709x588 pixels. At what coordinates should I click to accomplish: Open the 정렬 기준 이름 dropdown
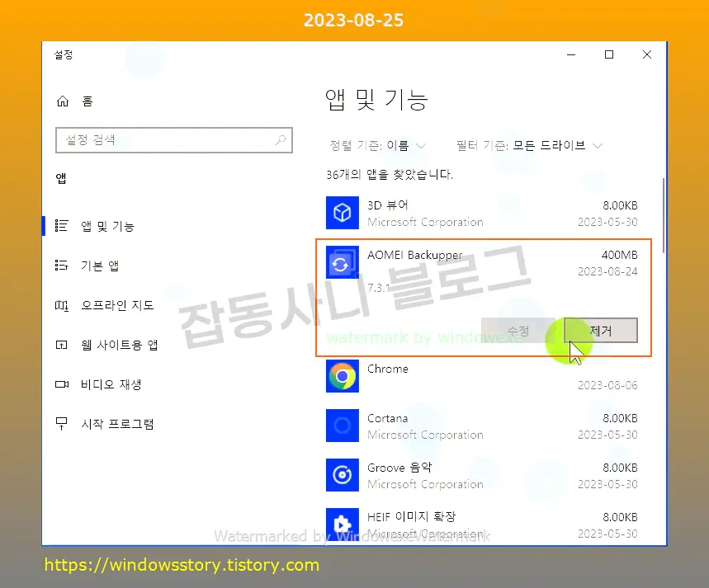377,145
